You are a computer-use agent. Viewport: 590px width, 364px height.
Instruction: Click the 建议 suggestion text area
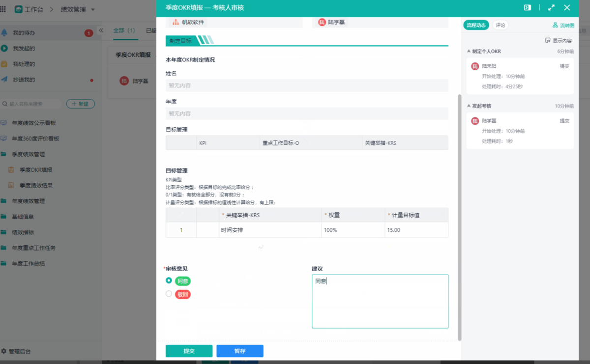380,300
